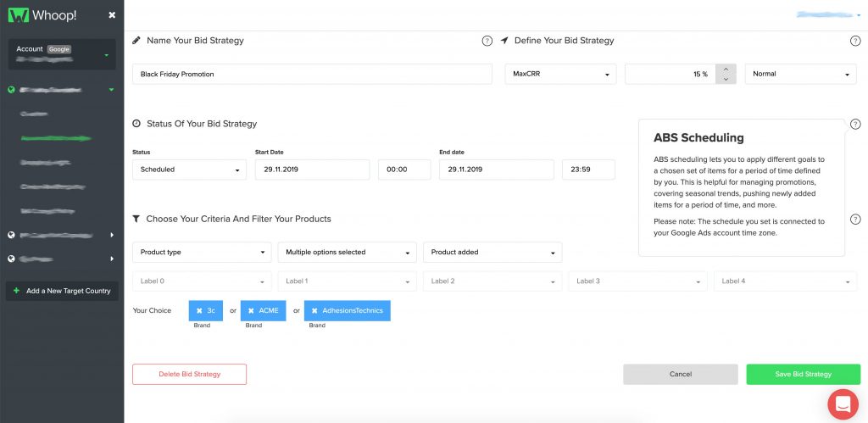Click the start time field 00:00
868x423 pixels.
click(404, 170)
